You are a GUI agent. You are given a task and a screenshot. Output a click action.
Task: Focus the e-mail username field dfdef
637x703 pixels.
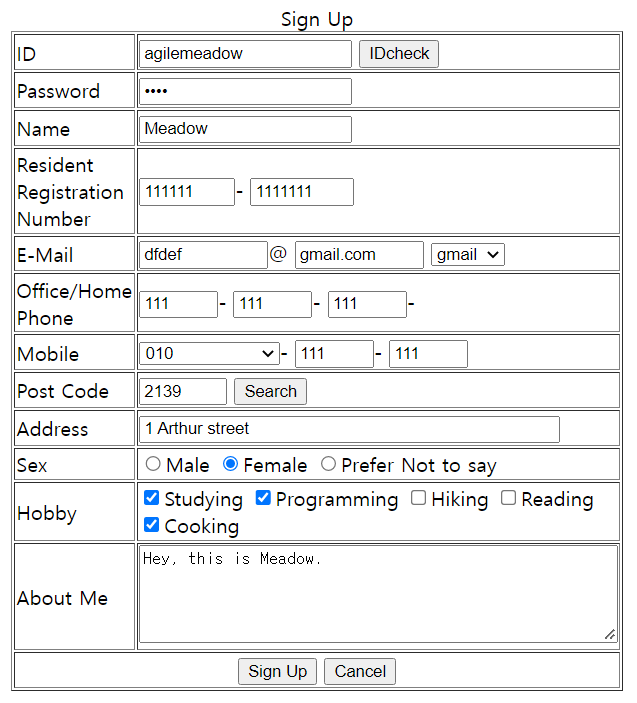[203, 255]
